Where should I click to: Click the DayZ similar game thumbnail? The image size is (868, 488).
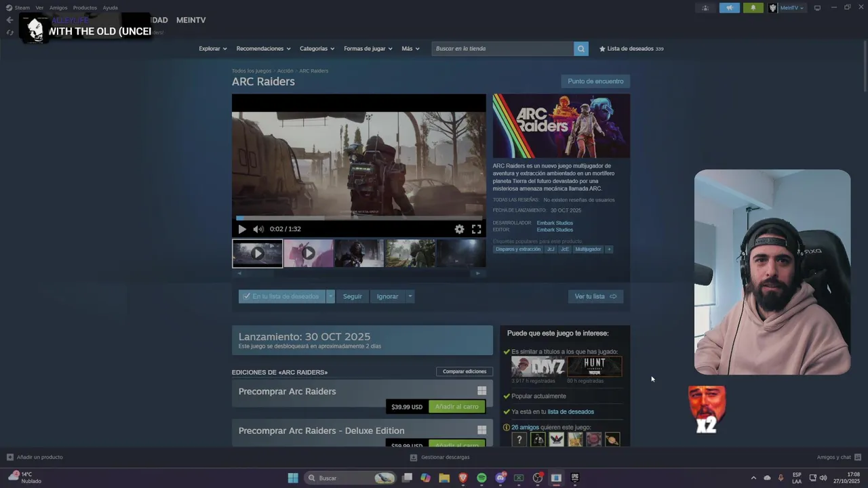(538, 367)
